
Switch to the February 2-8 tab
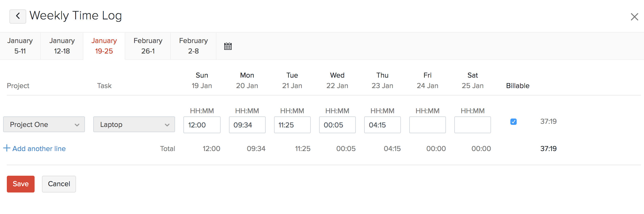point(193,46)
